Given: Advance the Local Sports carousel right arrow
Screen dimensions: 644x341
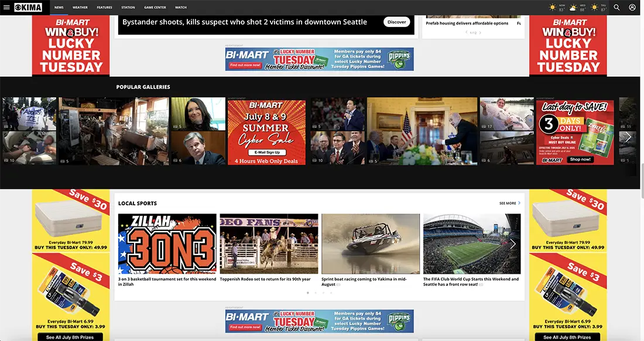Looking at the screenshot, I should click(x=513, y=244).
